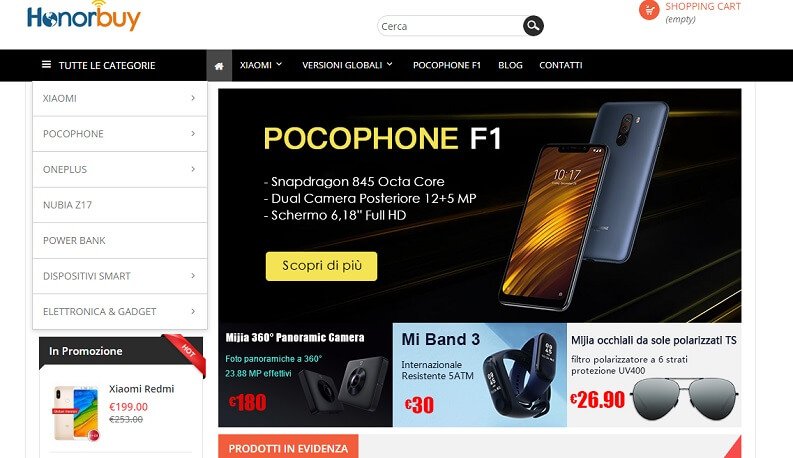793x458 pixels.
Task: Open the shopping cart icon
Action: coord(649,10)
